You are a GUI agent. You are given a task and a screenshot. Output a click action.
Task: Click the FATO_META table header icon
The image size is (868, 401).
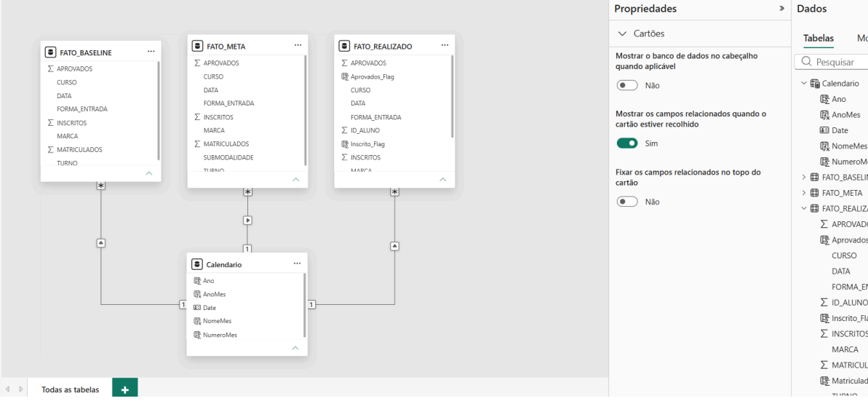pyautogui.click(x=198, y=46)
